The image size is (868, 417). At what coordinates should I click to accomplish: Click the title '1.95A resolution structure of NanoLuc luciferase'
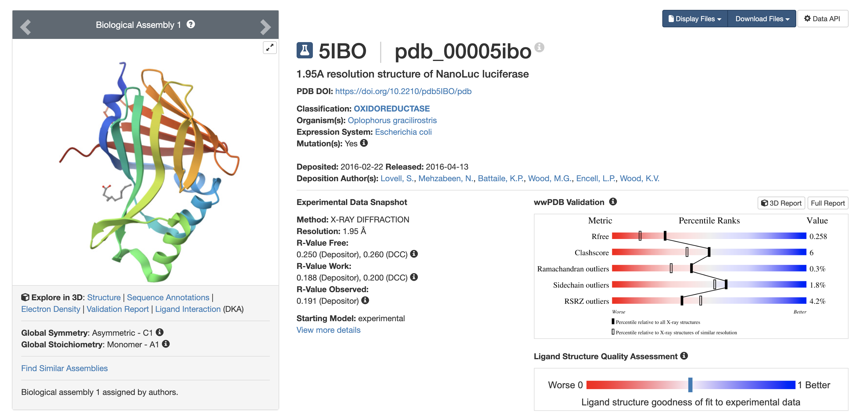click(x=413, y=74)
